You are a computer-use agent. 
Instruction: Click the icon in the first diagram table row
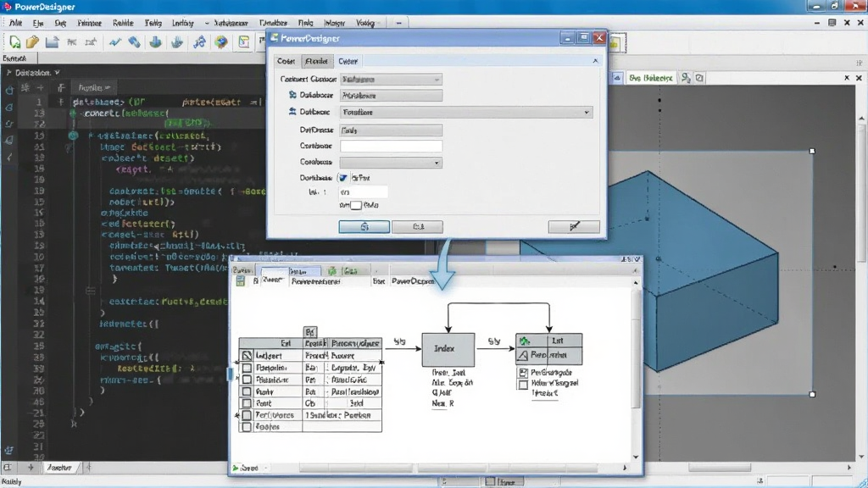[247, 356]
